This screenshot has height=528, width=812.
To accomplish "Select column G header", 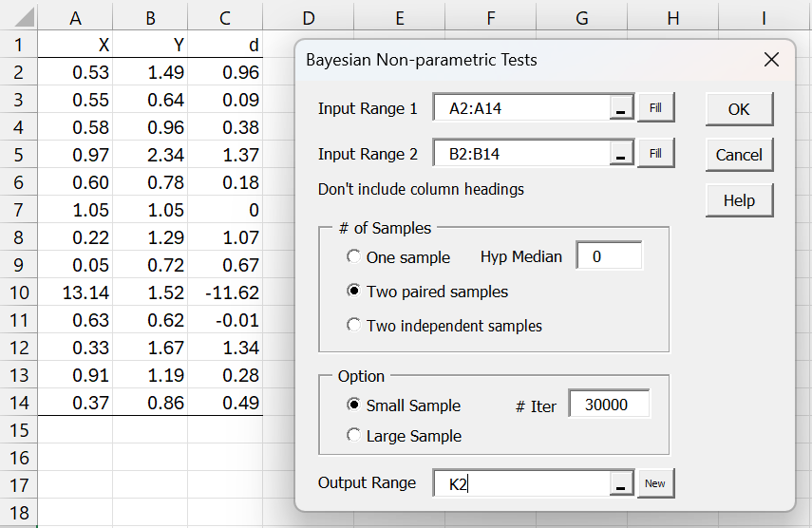I will (581, 18).
